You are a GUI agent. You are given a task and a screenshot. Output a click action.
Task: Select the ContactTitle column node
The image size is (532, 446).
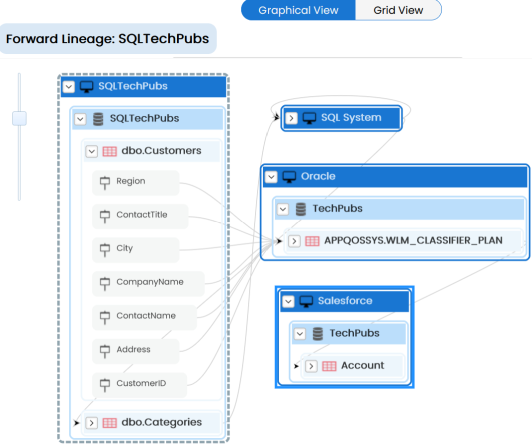tap(140, 216)
